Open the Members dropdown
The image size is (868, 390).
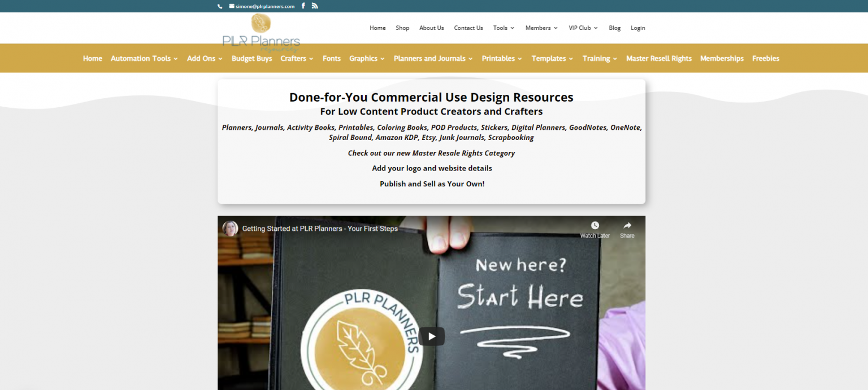[x=539, y=28]
